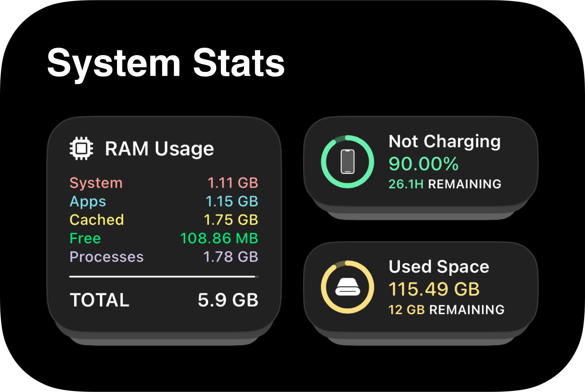Click the TOTAL label
585x392 pixels.
[100, 300]
